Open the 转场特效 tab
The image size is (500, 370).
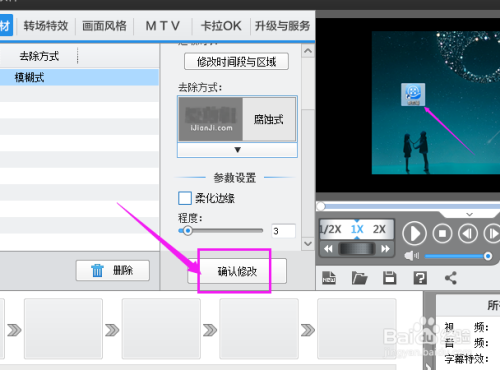(x=46, y=26)
